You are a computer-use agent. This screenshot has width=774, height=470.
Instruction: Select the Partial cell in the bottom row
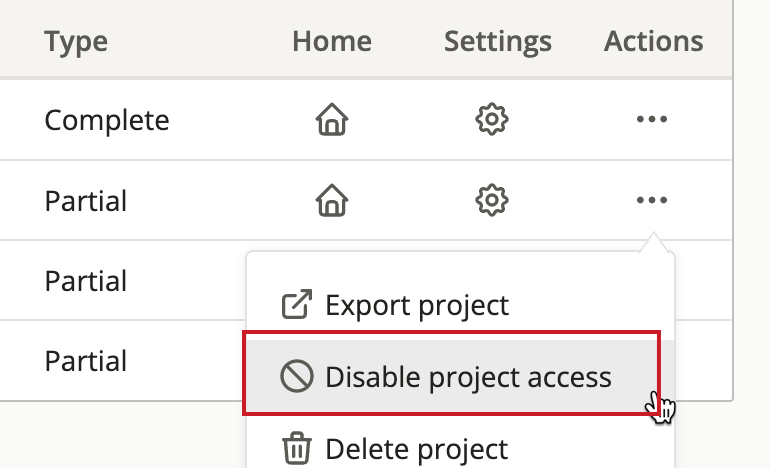86,361
